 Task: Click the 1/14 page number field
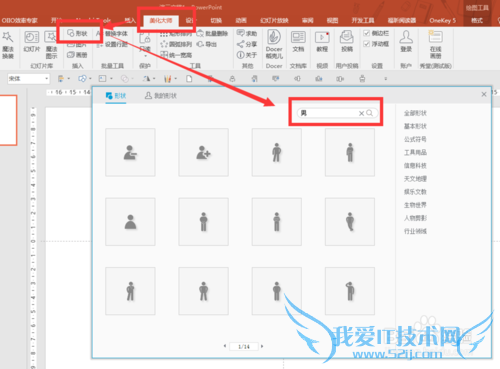click(x=244, y=347)
